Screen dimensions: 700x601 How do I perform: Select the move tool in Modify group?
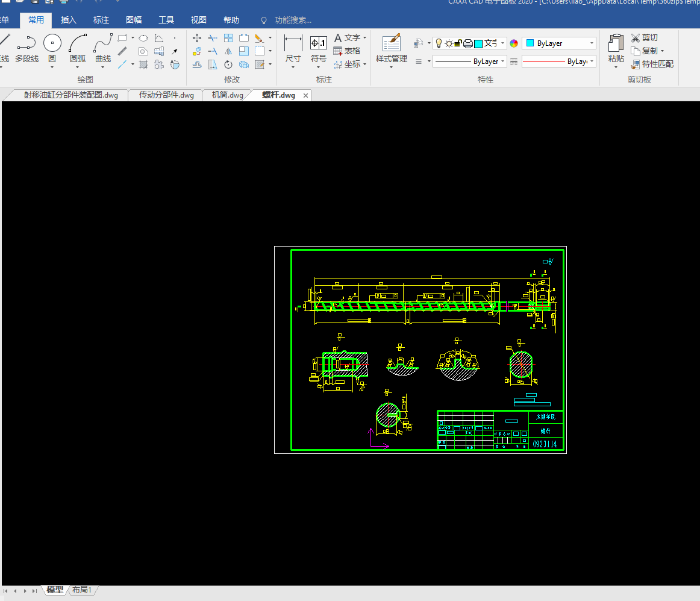(x=197, y=38)
